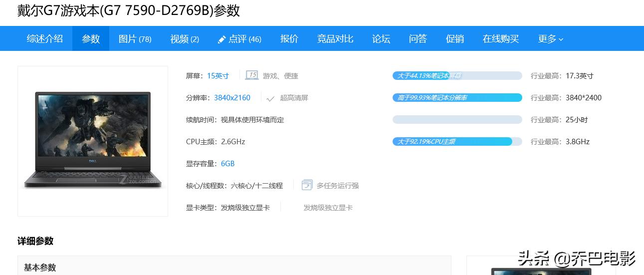Click 行业最高：3.8GHz text

[560, 142]
